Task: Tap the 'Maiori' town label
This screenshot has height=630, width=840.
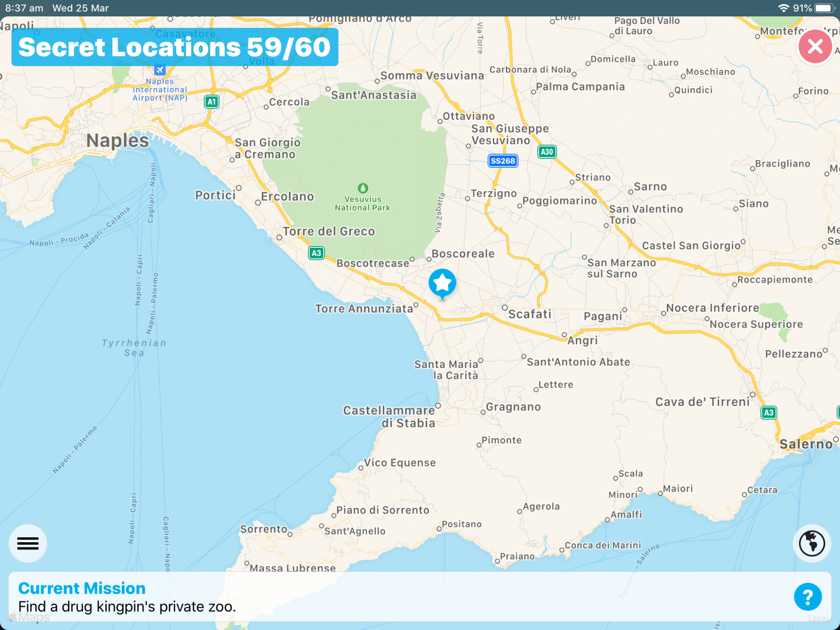Action: tap(678, 488)
